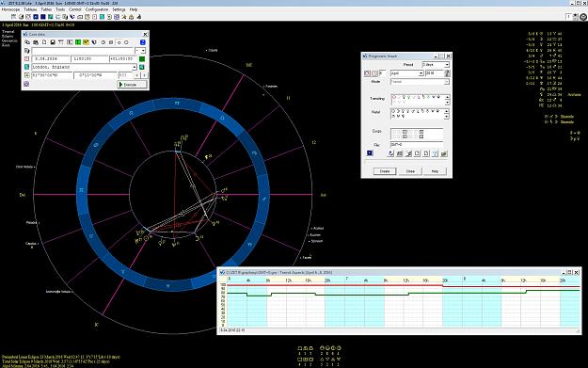This screenshot has height=368, width=588.
Task: Click the Execute button in Core data
Action: coord(133,85)
